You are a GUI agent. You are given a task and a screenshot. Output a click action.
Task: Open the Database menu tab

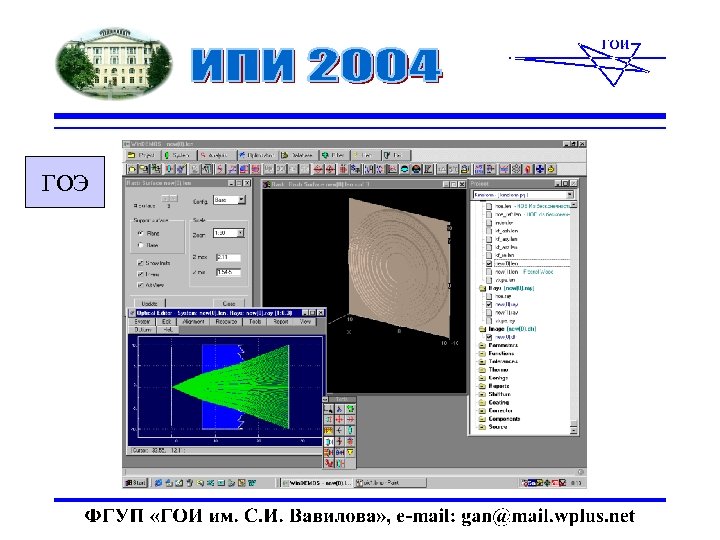[298, 155]
